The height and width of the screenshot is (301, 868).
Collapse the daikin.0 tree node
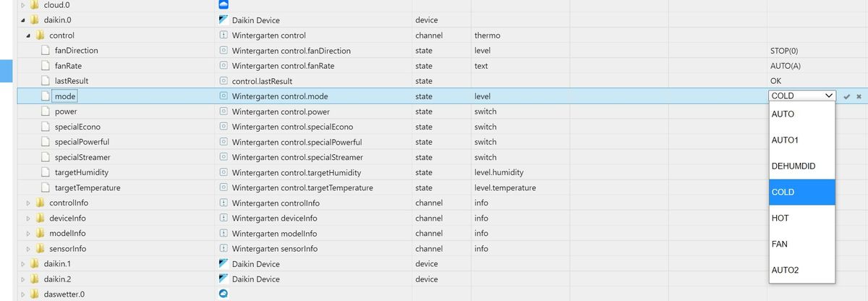click(22, 20)
